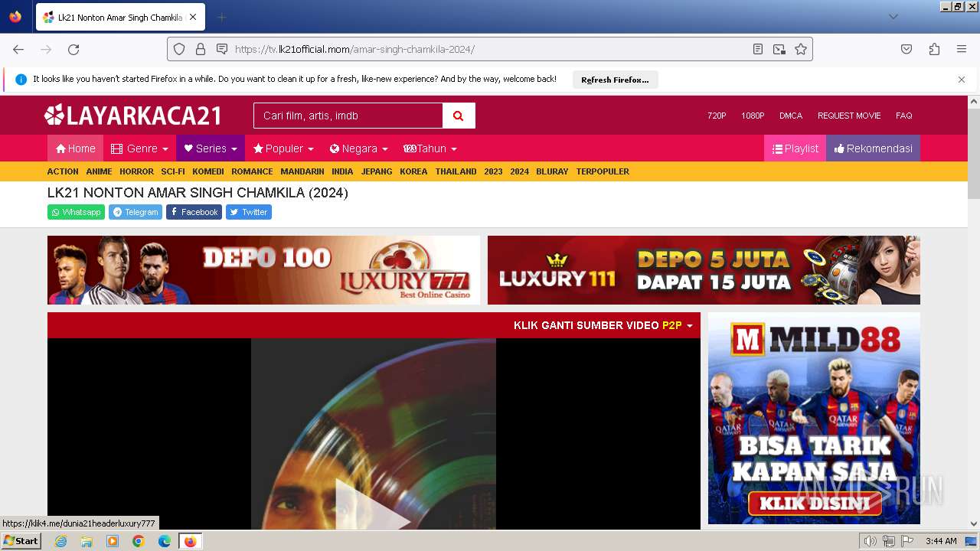Open File Explorer folder taskbar icon

pyautogui.click(x=87, y=541)
